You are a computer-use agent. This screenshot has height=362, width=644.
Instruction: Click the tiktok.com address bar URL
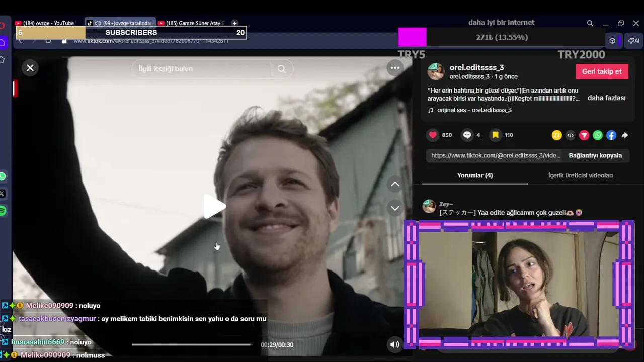coord(151,41)
